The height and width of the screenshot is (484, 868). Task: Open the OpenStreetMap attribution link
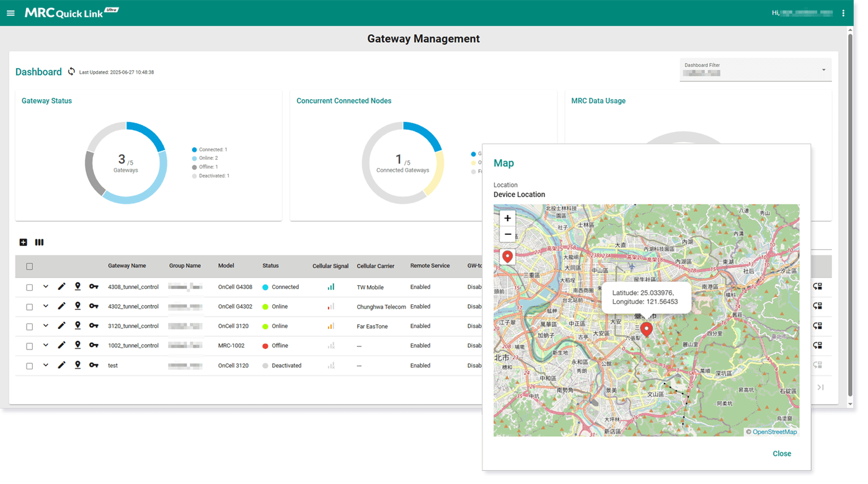click(774, 432)
